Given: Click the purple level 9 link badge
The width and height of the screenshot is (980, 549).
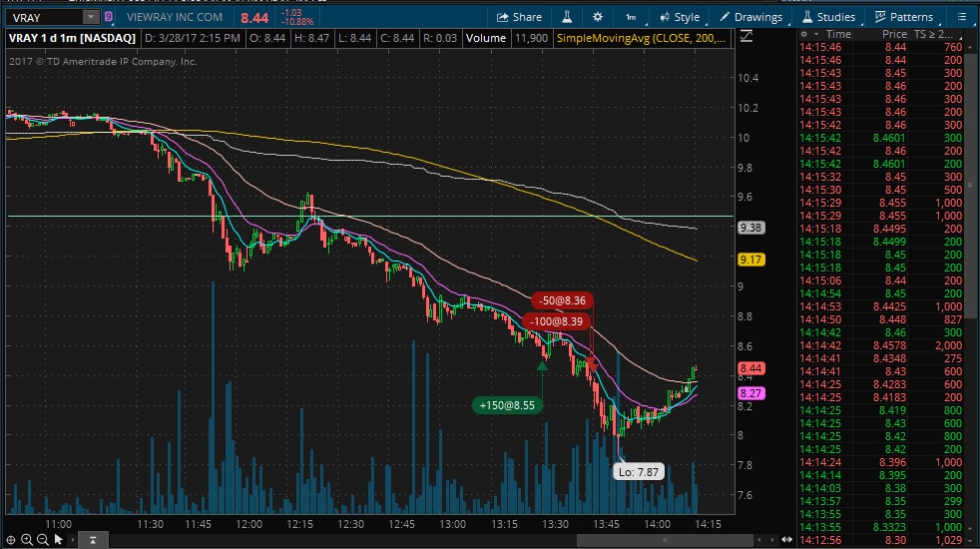Looking at the screenshot, I should click(109, 17).
